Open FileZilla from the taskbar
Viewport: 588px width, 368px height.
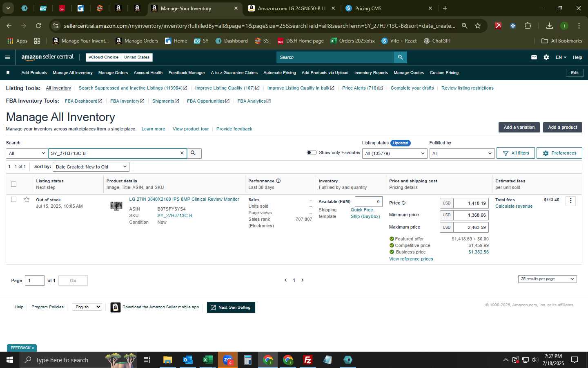coord(308,360)
